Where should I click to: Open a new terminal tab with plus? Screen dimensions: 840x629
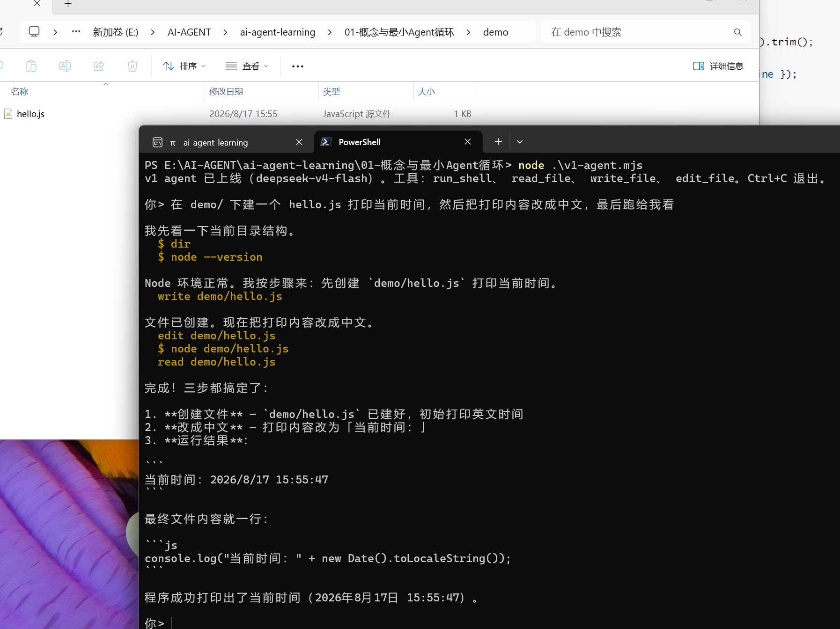pos(498,141)
